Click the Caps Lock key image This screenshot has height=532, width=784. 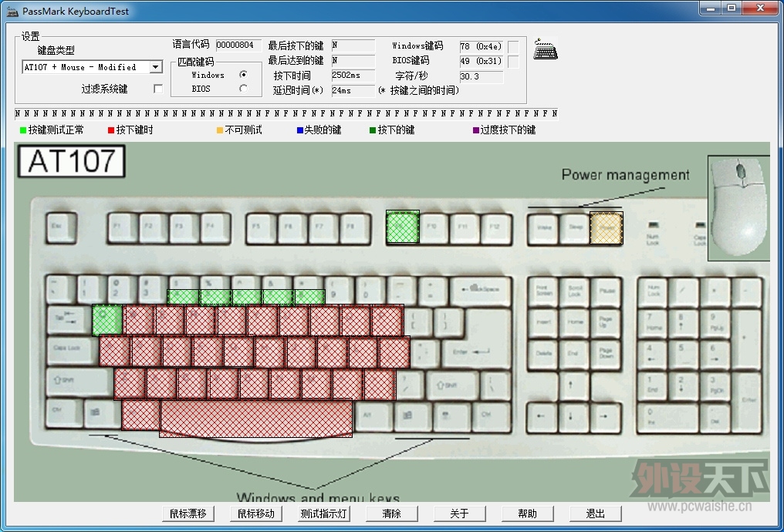[72, 350]
